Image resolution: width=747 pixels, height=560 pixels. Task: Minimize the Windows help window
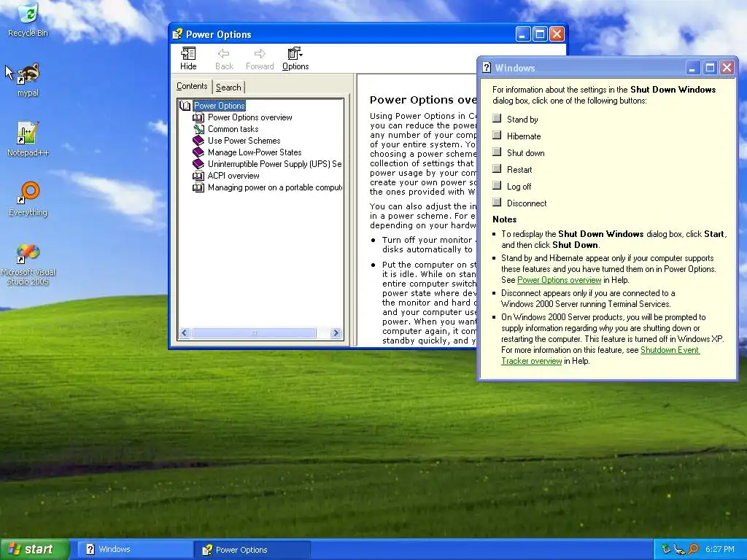point(693,68)
